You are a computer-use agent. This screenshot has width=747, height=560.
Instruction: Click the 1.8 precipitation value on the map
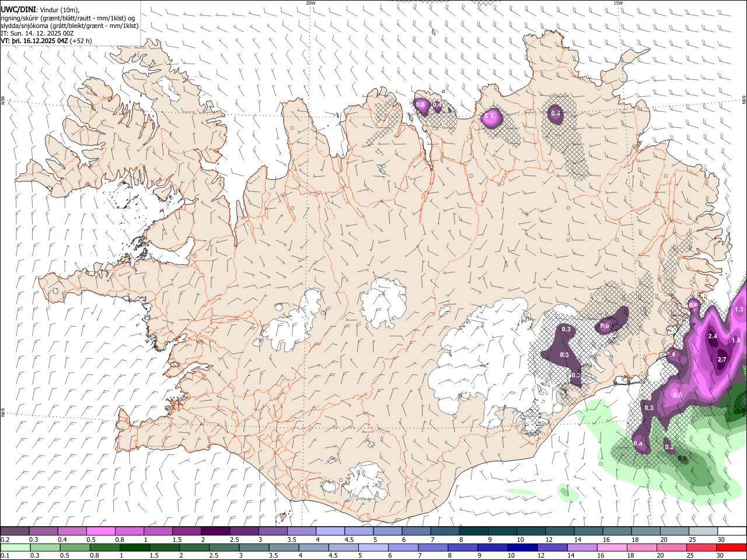736,340
